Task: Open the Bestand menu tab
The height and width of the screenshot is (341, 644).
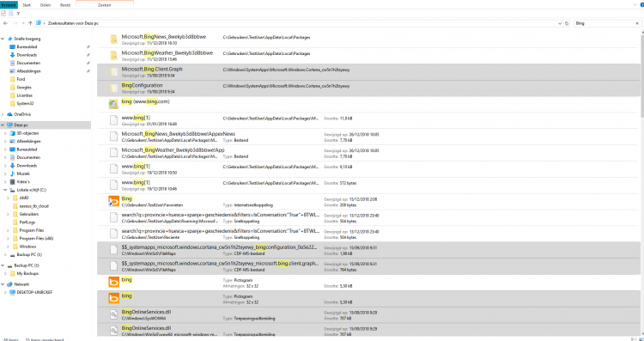Action: 9,5
